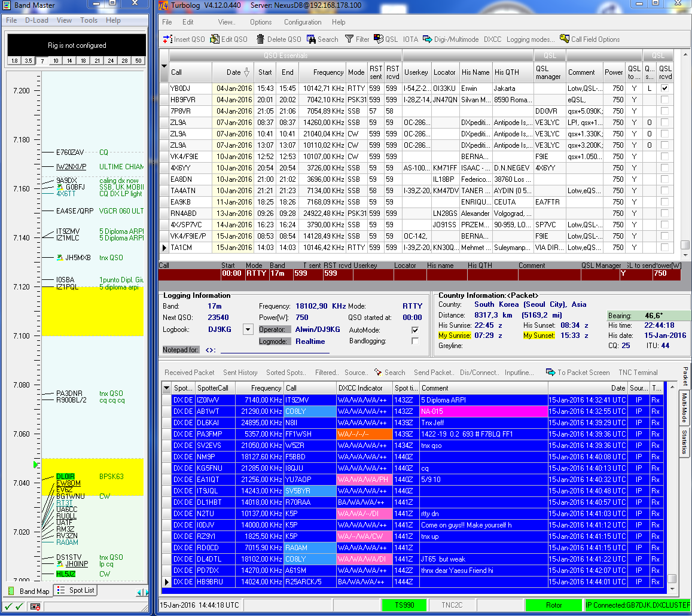Open Turbolog Options menu
692x616 pixels.
pyautogui.click(x=261, y=22)
